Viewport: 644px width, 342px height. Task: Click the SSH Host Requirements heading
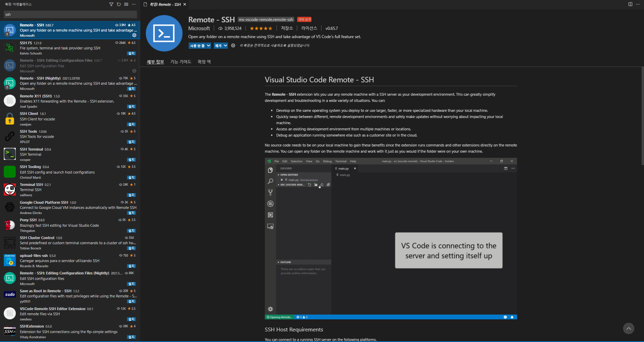pos(294,330)
